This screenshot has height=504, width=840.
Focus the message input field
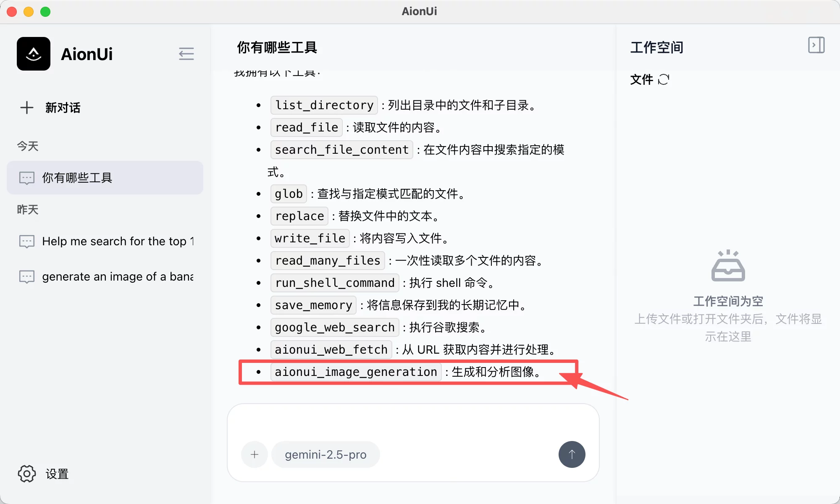coord(413,423)
